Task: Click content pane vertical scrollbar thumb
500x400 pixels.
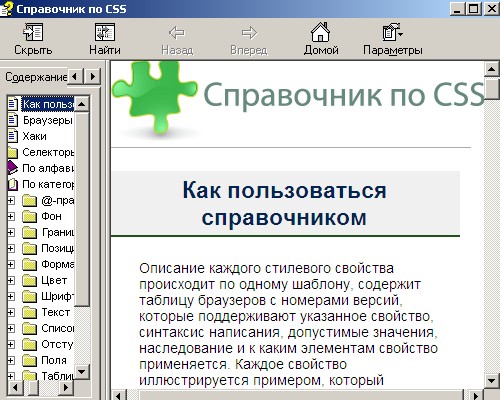Action: (492, 88)
